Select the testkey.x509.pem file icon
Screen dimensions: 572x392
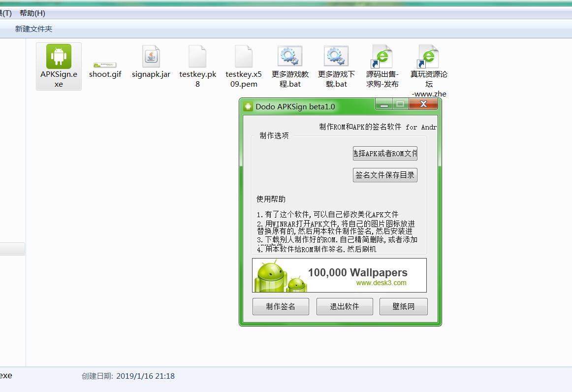point(244,57)
